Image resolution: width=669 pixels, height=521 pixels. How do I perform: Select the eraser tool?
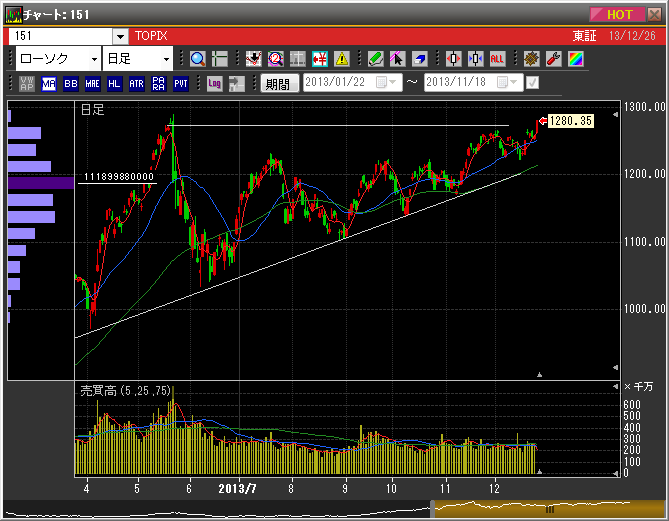tap(420, 59)
